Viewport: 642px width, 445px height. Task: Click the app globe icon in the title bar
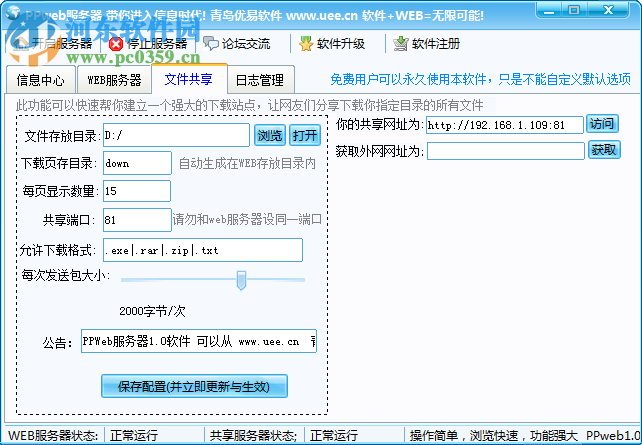click(14, 13)
